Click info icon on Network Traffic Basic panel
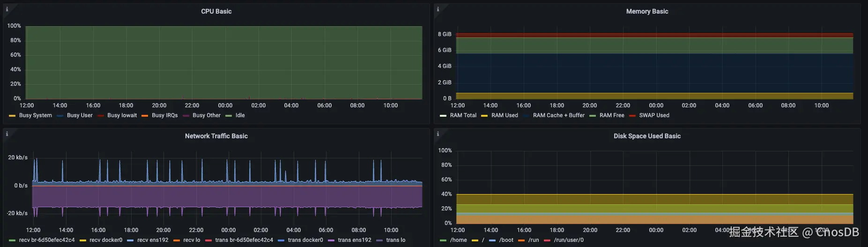The height and width of the screenshot is (247, 868). [x=7, y=134]
